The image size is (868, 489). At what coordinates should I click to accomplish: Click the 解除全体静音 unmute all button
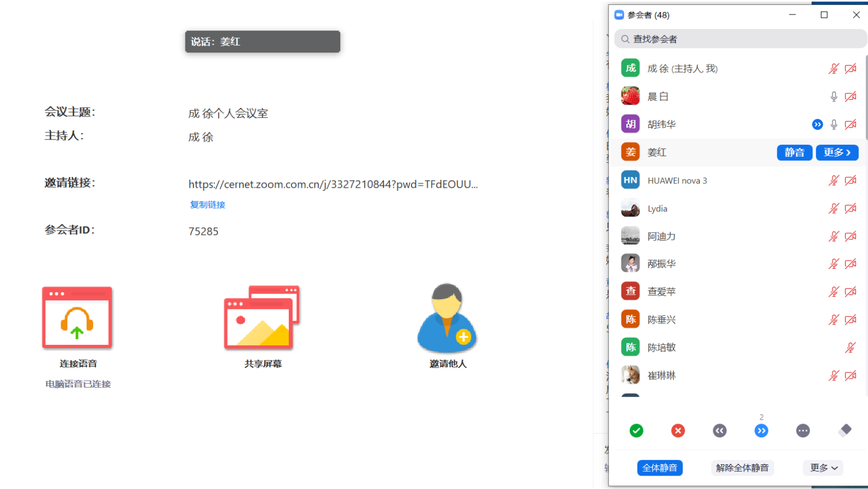tap(743, 468)
